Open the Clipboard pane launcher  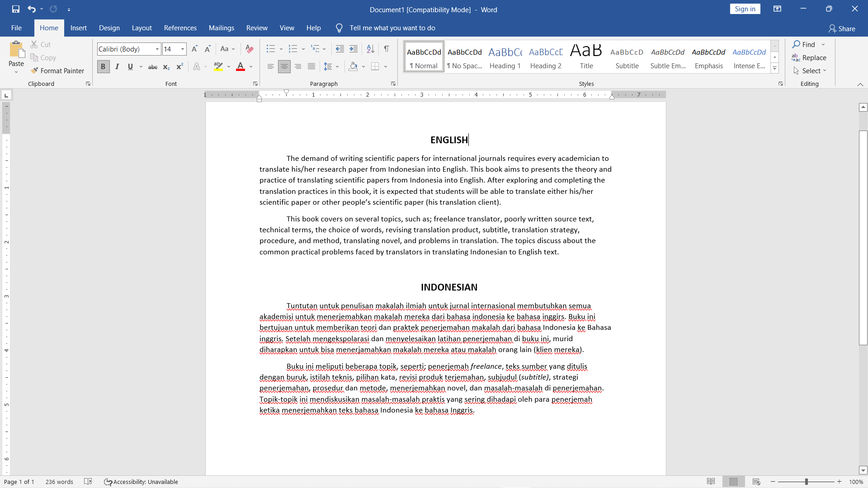tap(88, 84)
